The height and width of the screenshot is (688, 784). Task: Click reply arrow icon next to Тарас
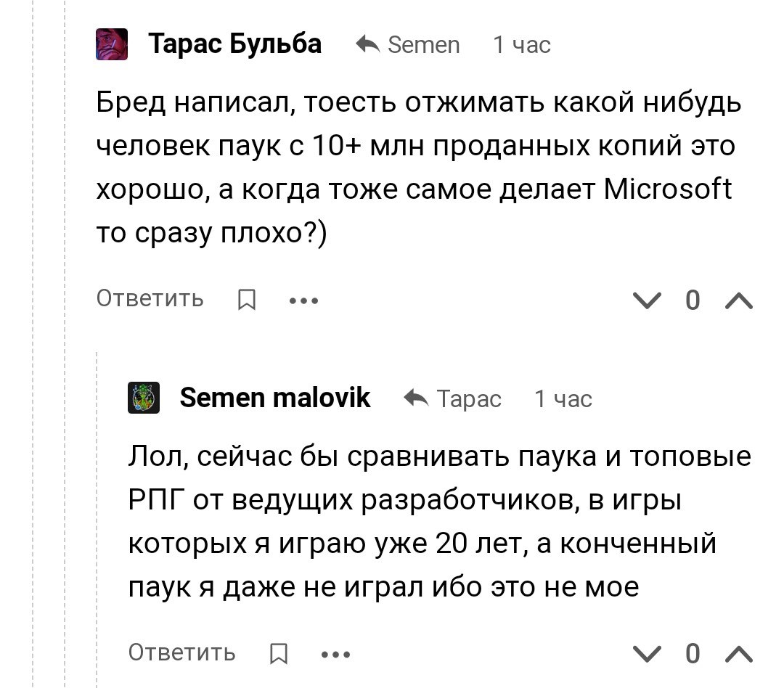point(416,398)
